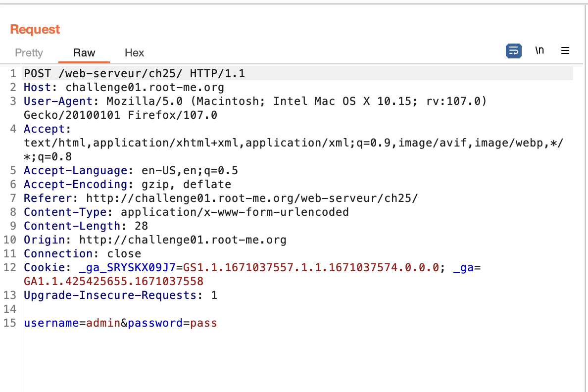This screenshot has width=588, height=392.
Task: Select the Raw tab
Action: tap(84, 53)
